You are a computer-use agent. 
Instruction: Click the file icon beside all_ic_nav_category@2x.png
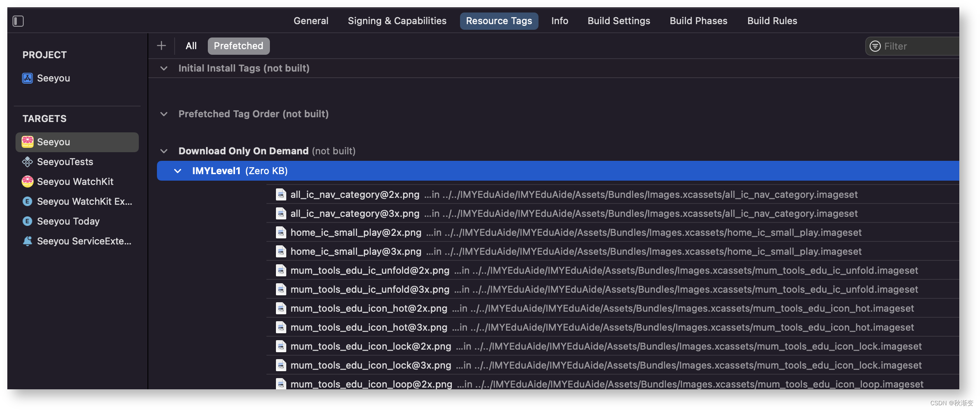281,194
